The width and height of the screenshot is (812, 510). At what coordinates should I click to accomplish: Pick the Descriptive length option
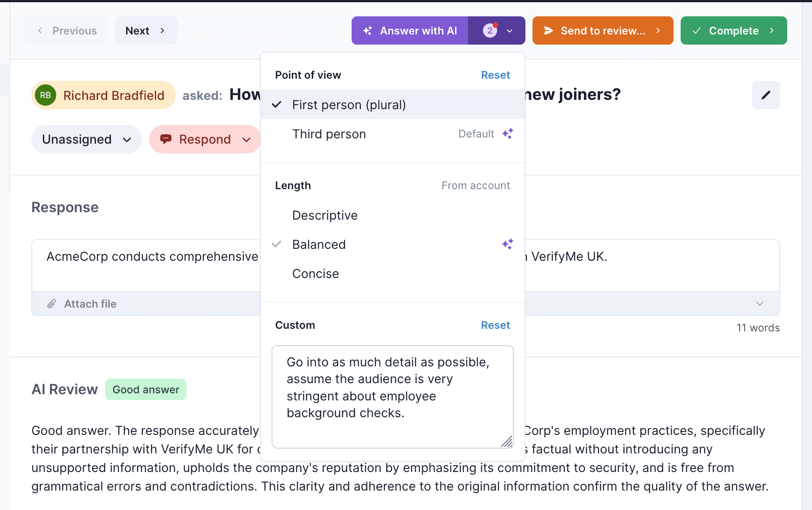325,215
